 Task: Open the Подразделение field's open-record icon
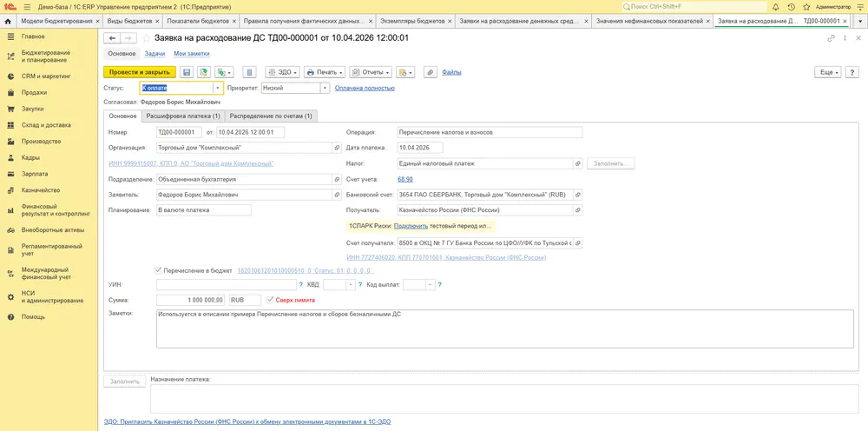337,180
